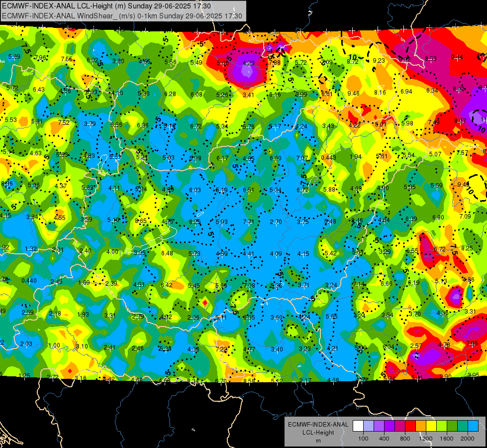Click the grid value '6.66'
The width and height of the screenshot is (487, 448).
click(387, 284)
